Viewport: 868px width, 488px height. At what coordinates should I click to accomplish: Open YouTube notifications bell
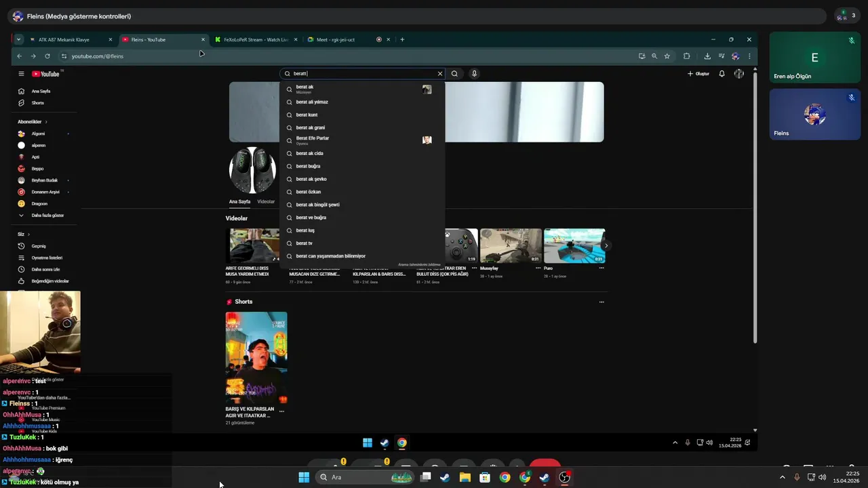pyautogui.click(x=722, y=74)
